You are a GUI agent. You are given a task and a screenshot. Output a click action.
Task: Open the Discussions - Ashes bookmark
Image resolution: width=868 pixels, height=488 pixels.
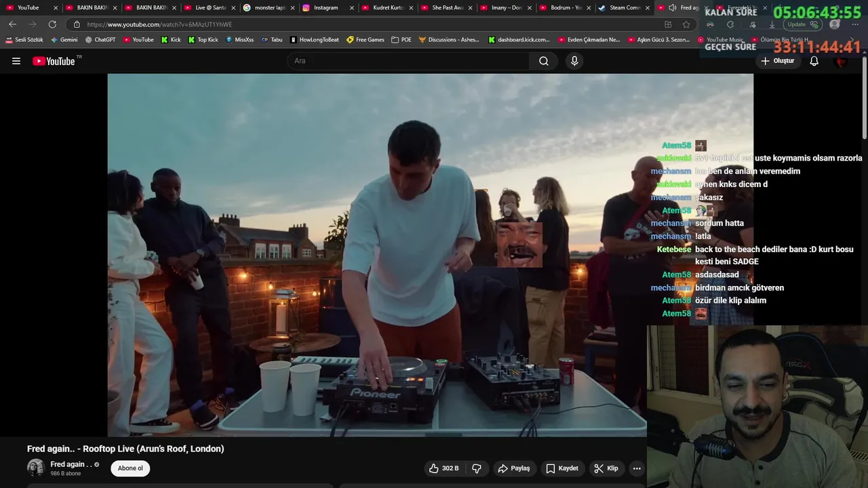[x=449, y=40]
